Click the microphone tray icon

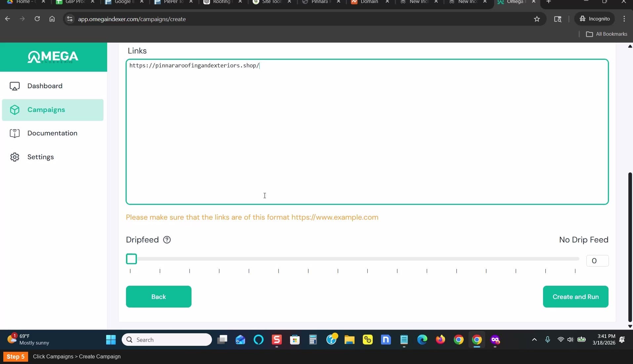[548, 340]
